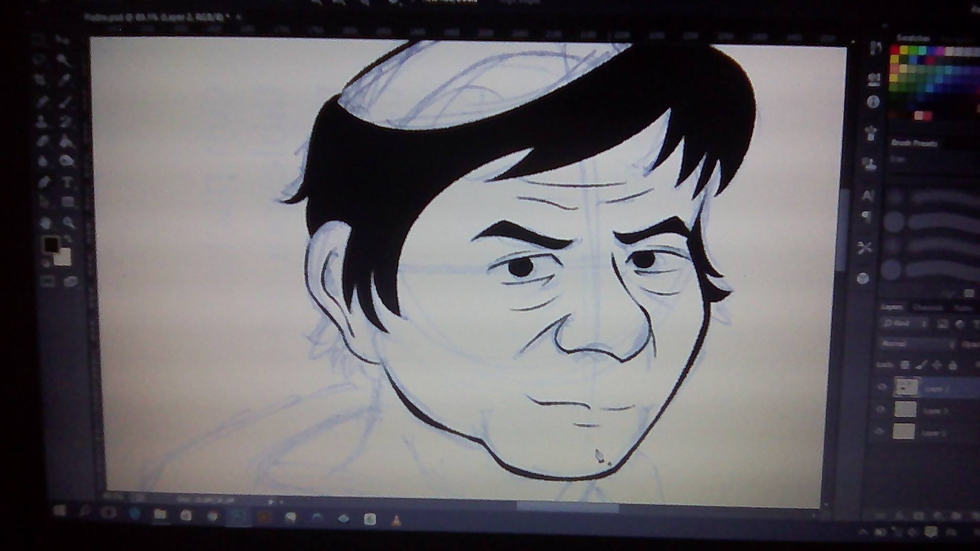Toggle Quick Mask mode
Viewport: 980px width, 551px height.
click(47, 281)
